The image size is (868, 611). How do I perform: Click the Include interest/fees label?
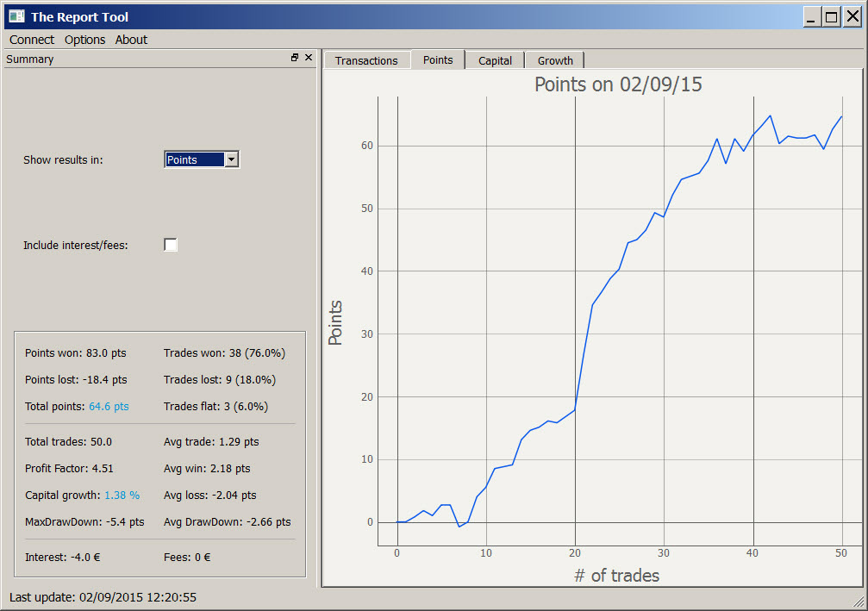coord(75,245)
